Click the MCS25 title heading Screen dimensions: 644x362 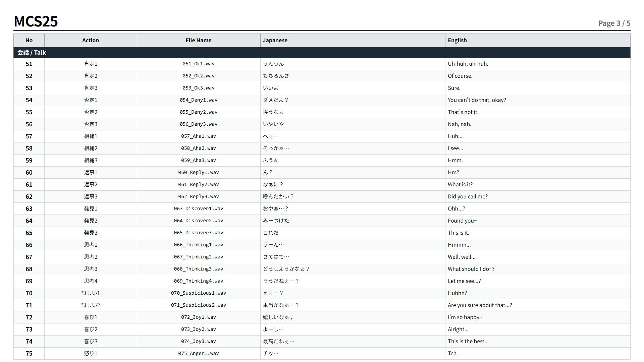coord(36,21)
